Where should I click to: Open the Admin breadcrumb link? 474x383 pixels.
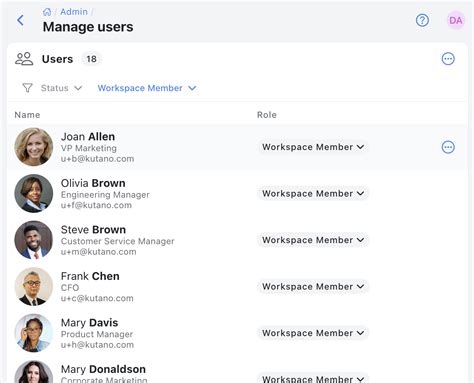pyautogui.click(x=74, y=12)
